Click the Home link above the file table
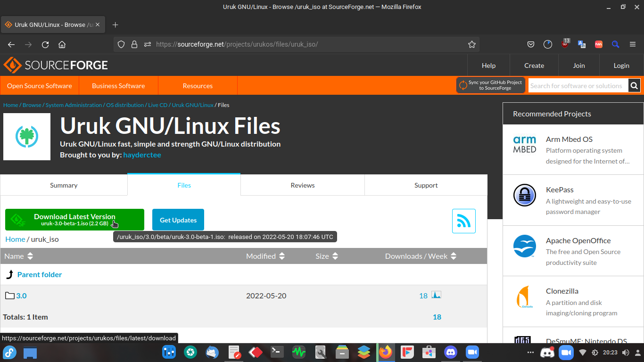 [x=15, y=239]
